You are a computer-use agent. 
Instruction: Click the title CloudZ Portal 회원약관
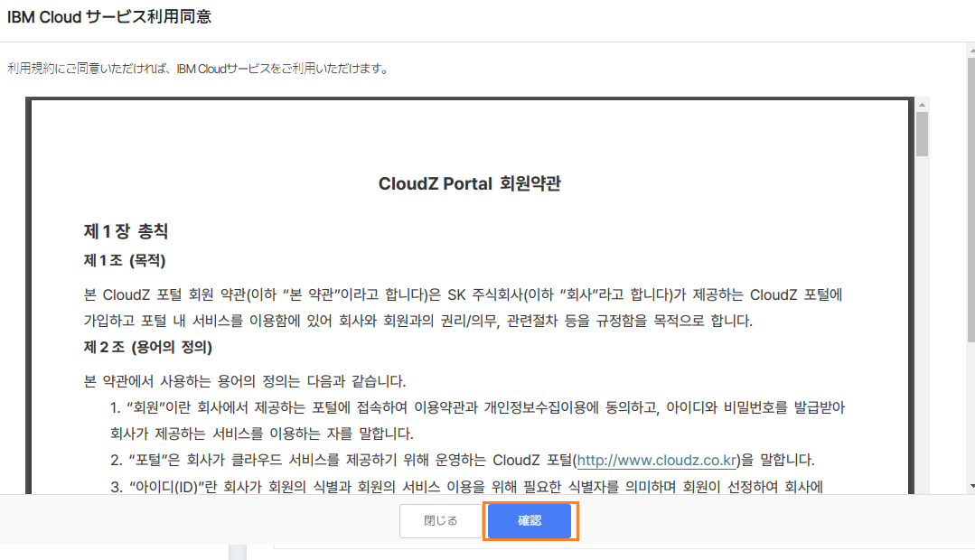pos(470,183)
